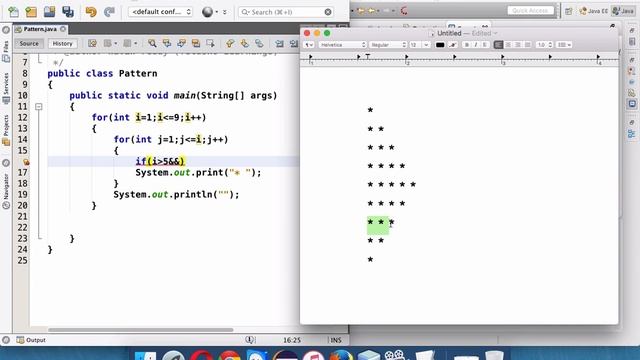Click the globe browser icon in NetBeans toolbar
The width and height of the screenshot is (640, 360).
tap(207, 12)
